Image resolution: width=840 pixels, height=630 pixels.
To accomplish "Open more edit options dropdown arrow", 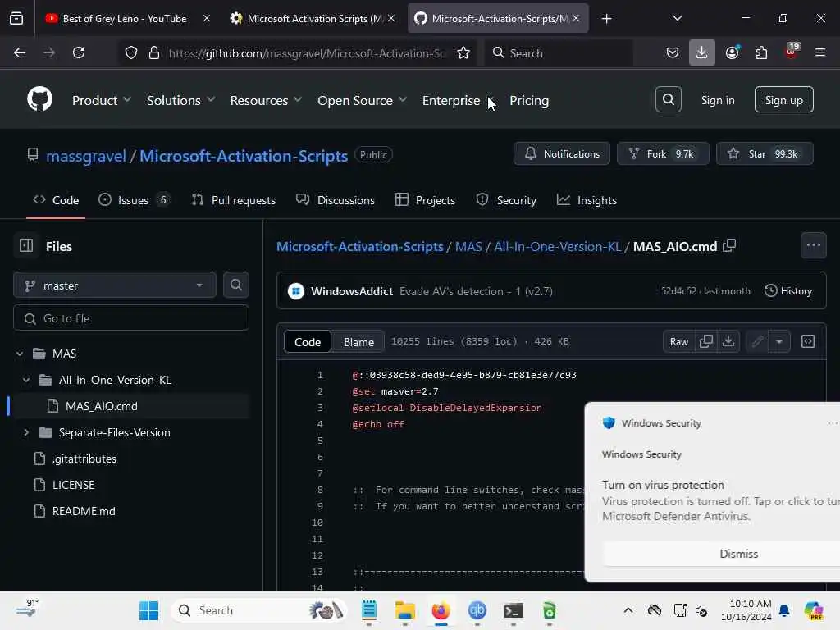I will 779,341.
